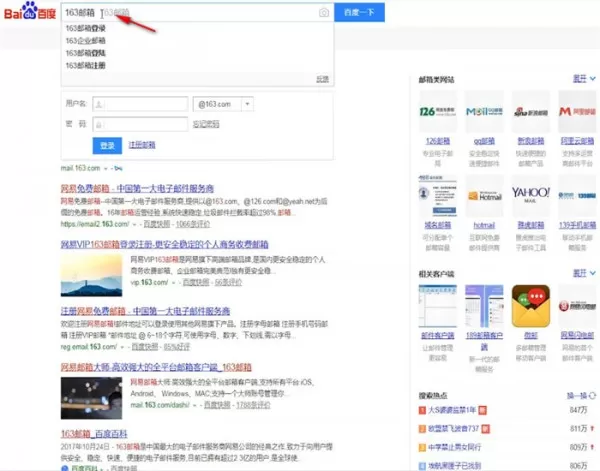Select suggestion 163企业邮箱
Image resolution: width=600 pixels, height=471 pixels.
[x=86, y=41]
